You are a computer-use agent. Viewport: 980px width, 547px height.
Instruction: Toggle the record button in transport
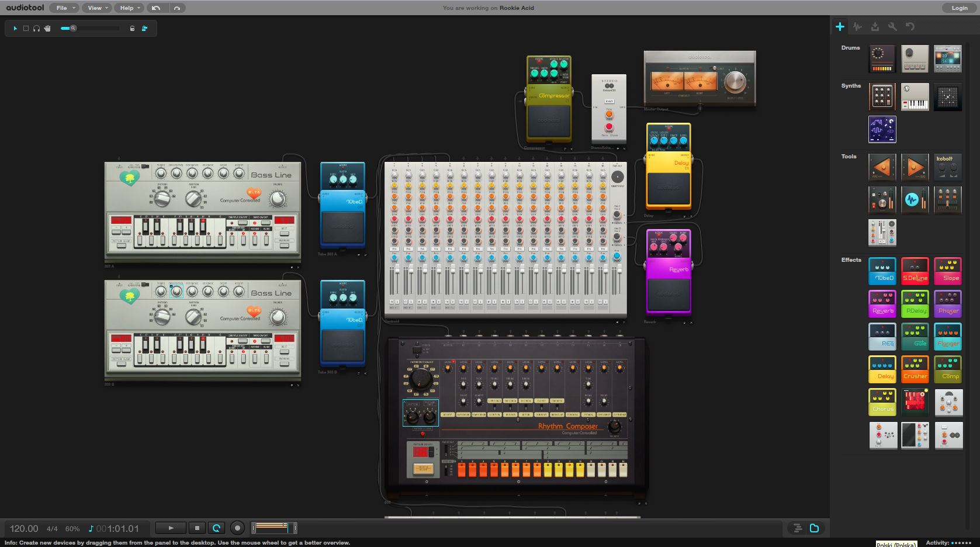pyautogui.click(x=237, y=528)
